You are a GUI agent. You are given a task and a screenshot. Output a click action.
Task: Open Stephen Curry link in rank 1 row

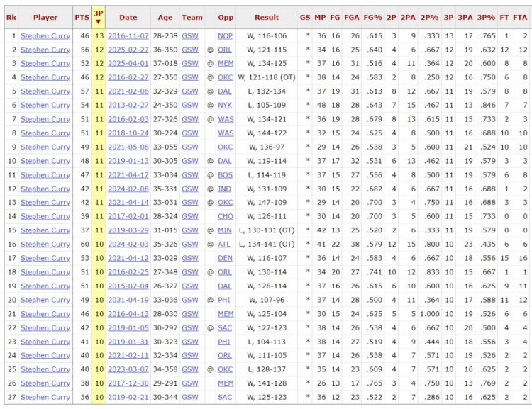click(x=45, y=35)
